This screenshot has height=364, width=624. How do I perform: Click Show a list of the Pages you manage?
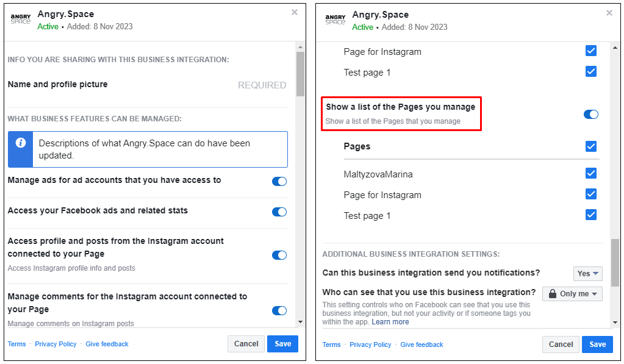[x=400, y=107]
